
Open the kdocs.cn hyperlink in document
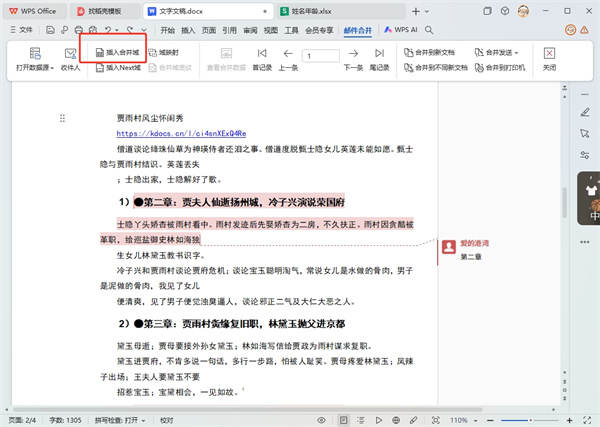(x=181, y=134)
